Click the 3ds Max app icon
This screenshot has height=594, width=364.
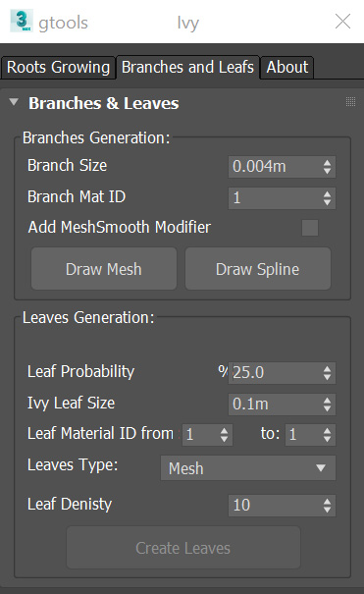(x=21, y=21)
